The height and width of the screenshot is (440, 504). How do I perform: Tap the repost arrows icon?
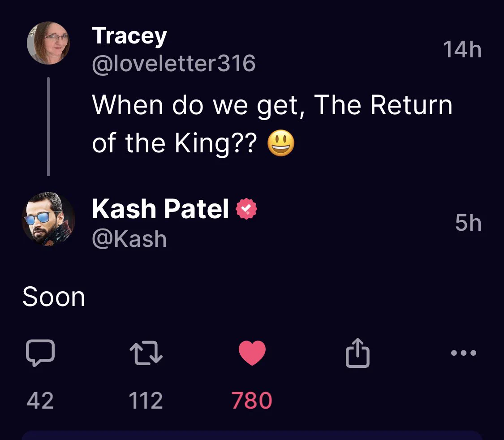coord(146,352)
